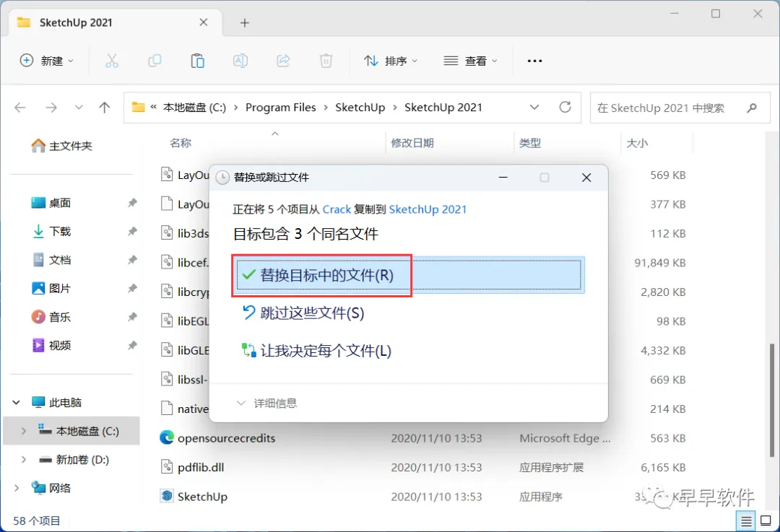Click the pin icon beside 视频
Image resolution: width=780 pixels, height=532 pixels.
click(132, 345)
